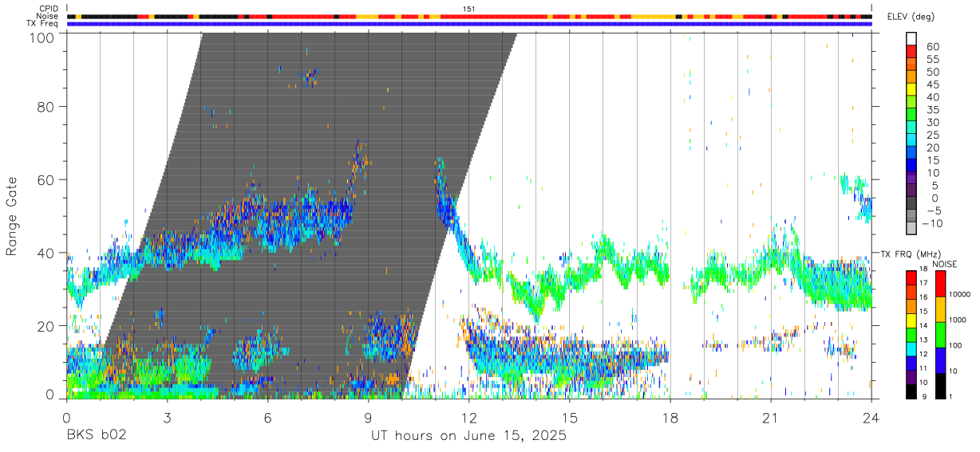Click the BKS b02 radar beam label

(96, 436)
